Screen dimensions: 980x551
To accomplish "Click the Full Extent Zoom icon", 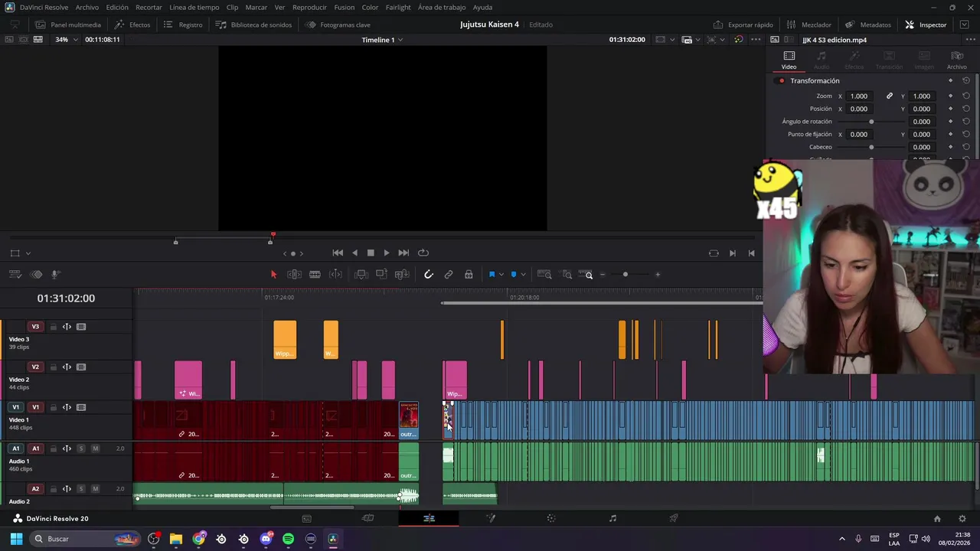I will [544, 275].
